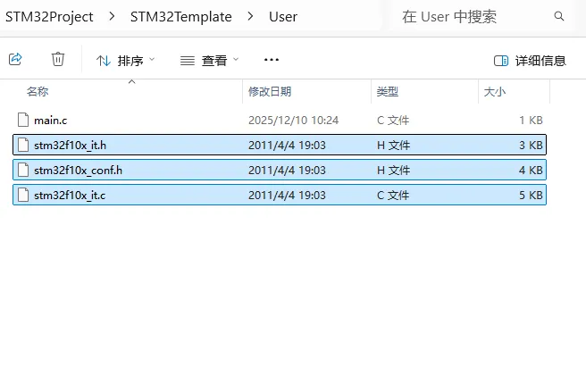Click the stm32f10x_it.c file icon
This screenshot has width=586, height=392.
coord(24,195)
